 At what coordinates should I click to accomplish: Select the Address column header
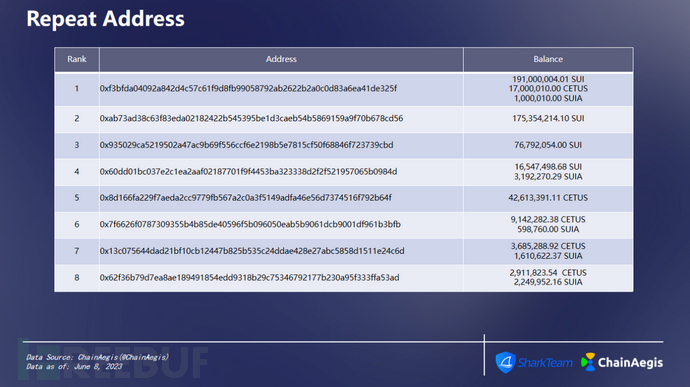281,59
